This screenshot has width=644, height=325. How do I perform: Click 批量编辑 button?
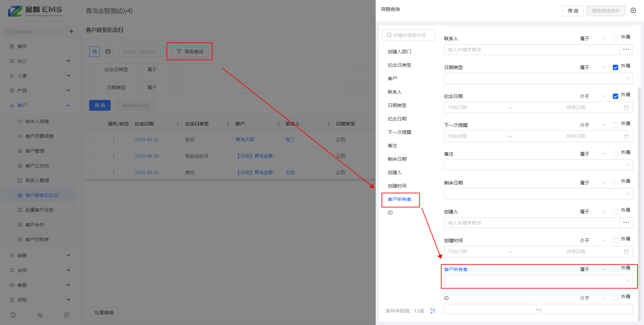point(104,313)
